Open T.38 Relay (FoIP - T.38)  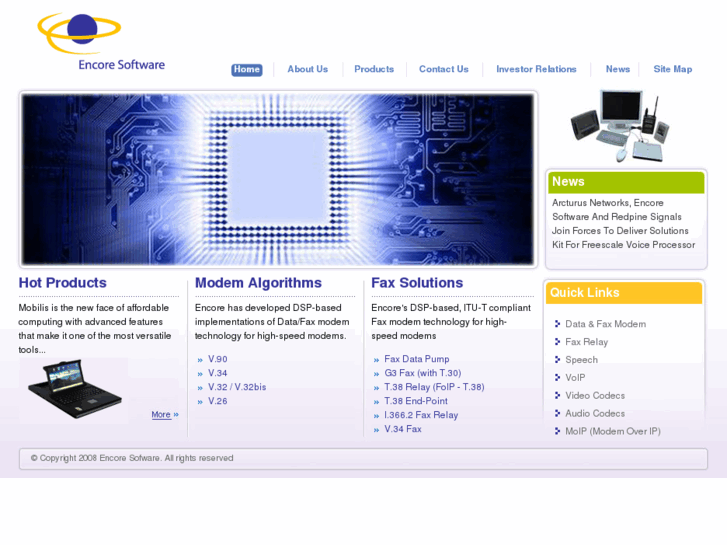point(434,387)
